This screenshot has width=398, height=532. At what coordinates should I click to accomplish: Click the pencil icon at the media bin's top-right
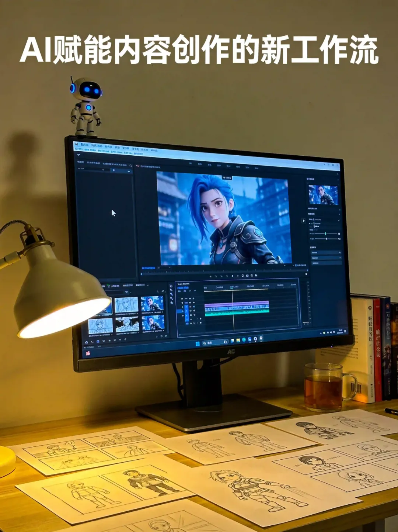point(163,291)
